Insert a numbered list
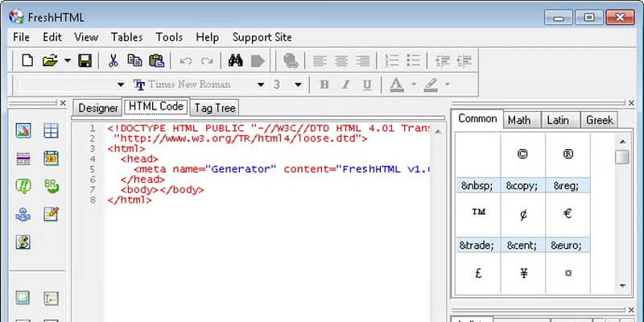 [x=392, y=61]
